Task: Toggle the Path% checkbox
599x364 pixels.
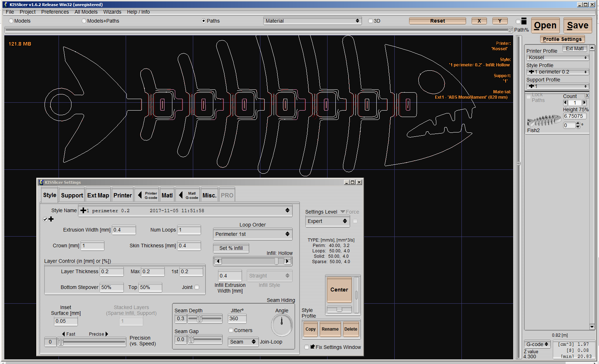Action: (518, 21)
